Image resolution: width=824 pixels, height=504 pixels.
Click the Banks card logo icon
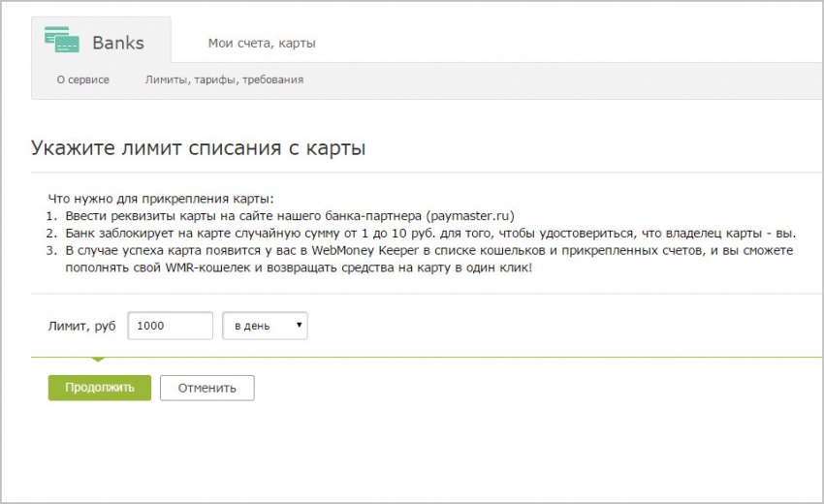(61, 40)
